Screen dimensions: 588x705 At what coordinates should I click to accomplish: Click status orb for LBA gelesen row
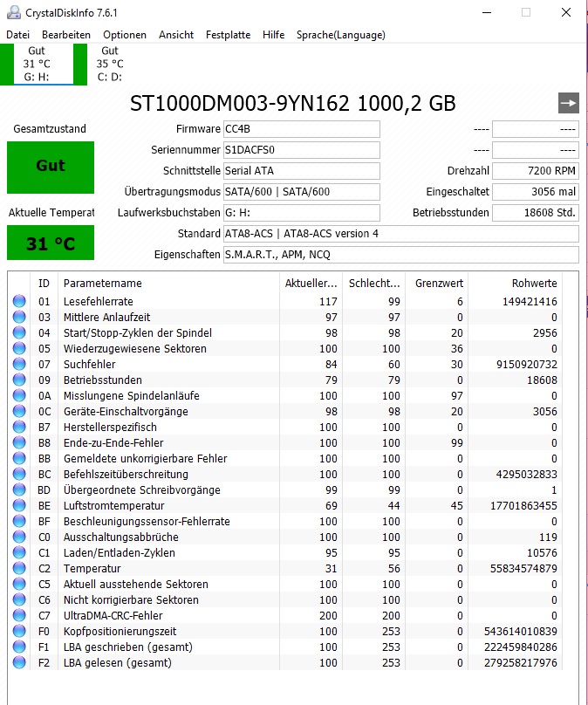(x=19, y=662)
